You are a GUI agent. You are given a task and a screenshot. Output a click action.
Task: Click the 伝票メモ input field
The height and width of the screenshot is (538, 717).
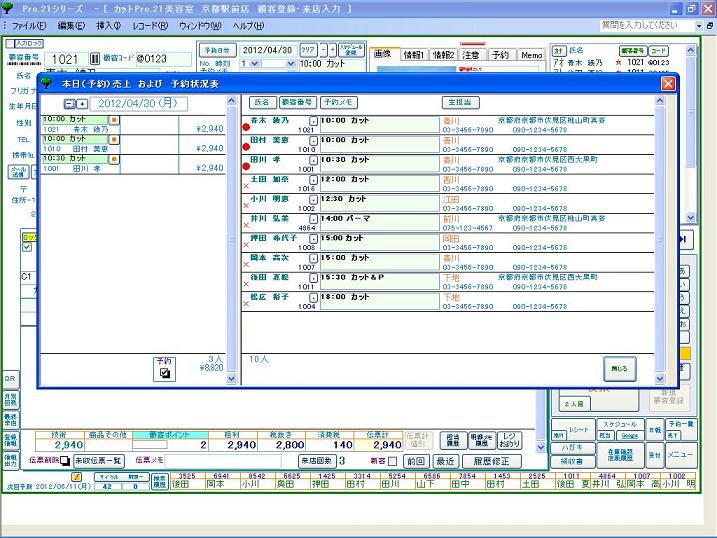(x=223, y=461)
